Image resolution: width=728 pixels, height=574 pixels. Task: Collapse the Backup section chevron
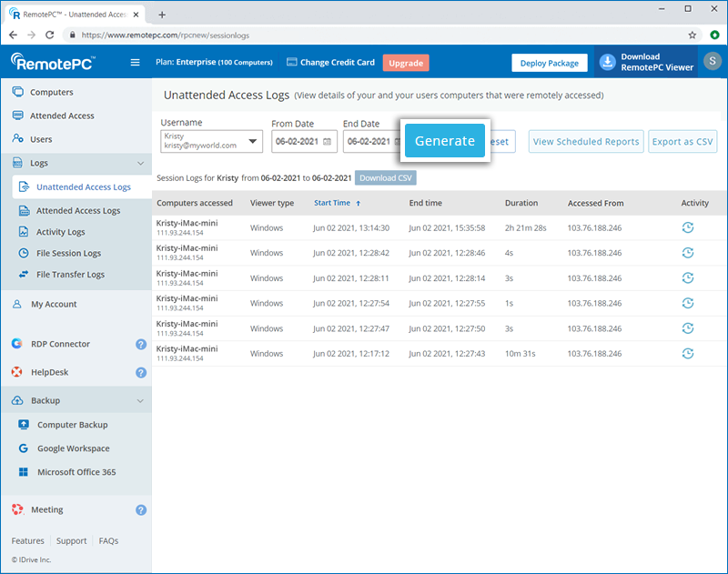[140, 401]
